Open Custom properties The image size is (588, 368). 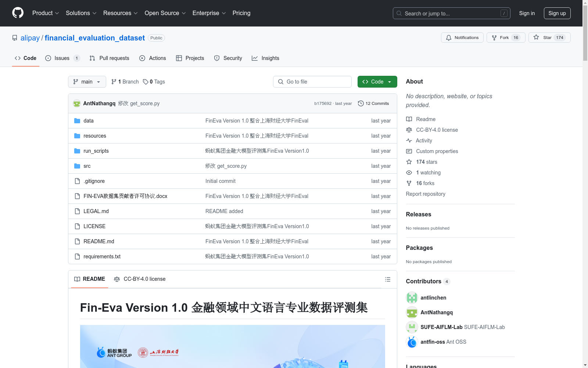[432, 151]
